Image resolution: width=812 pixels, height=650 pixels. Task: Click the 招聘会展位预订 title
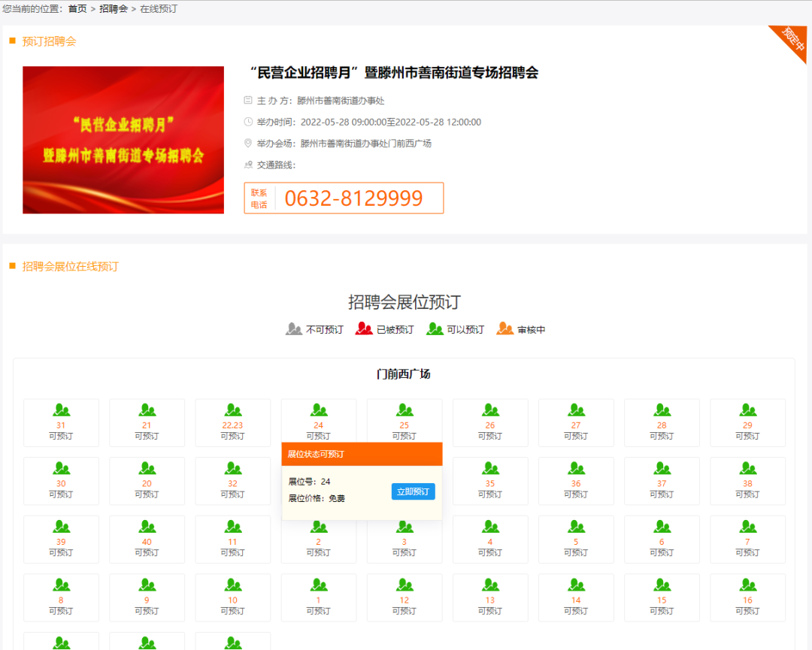[404, 302]
